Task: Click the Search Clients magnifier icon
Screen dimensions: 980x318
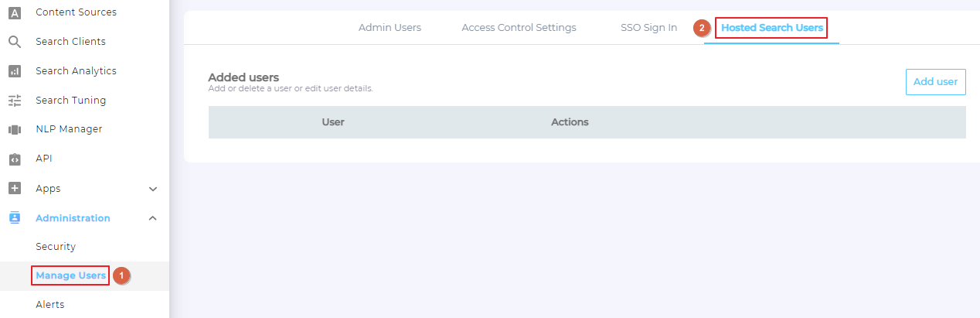Action: click(x=15, y=42)
